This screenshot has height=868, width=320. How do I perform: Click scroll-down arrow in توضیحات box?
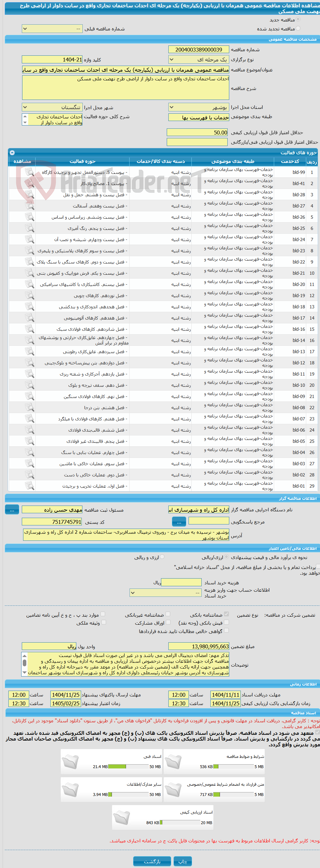(x=24, y=672)
